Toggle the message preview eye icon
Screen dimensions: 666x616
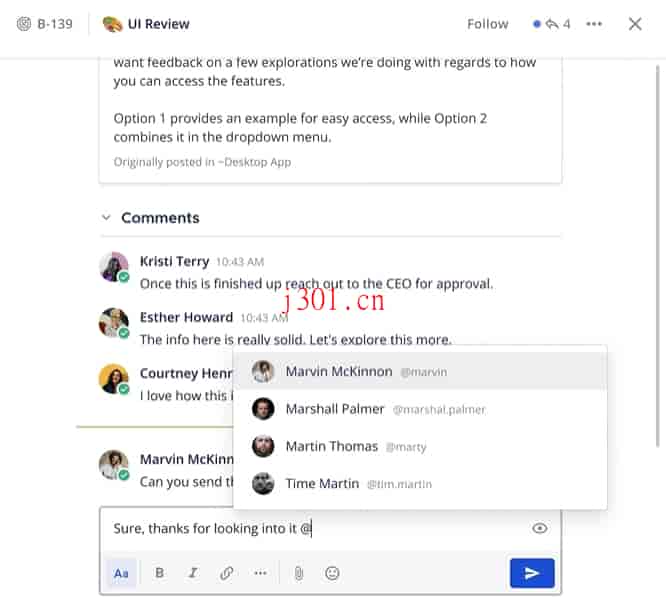[x=539, y=528]
